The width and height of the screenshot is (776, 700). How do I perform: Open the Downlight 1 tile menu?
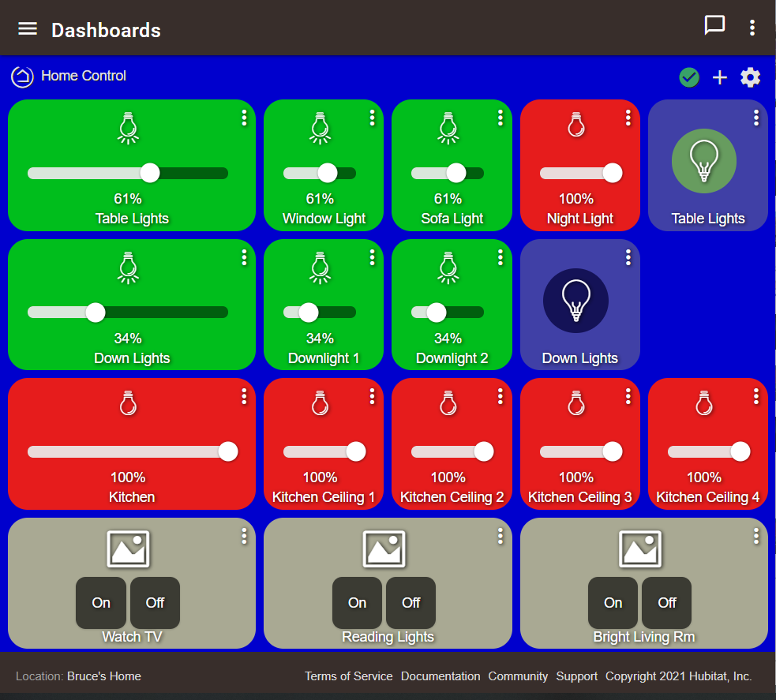(x=372, y=257)
